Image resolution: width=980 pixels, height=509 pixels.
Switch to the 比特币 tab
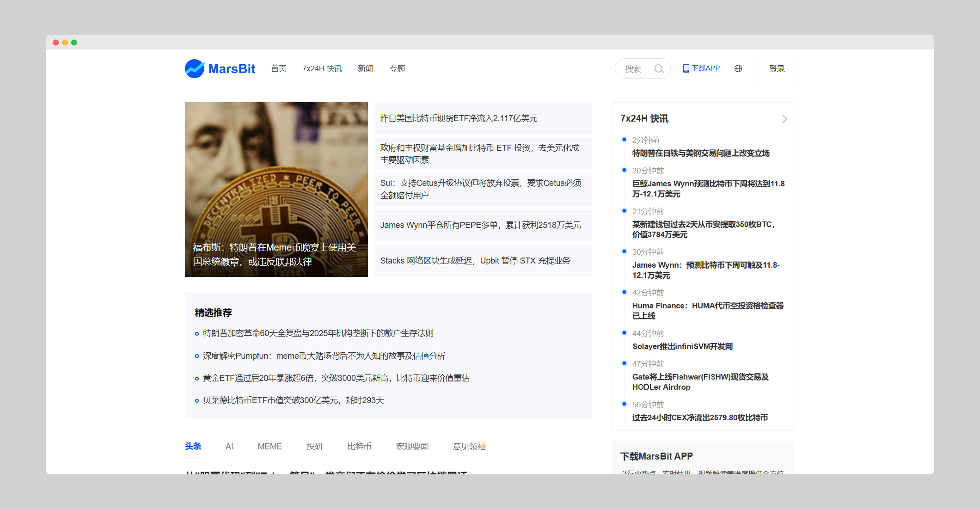click(359, 447)
